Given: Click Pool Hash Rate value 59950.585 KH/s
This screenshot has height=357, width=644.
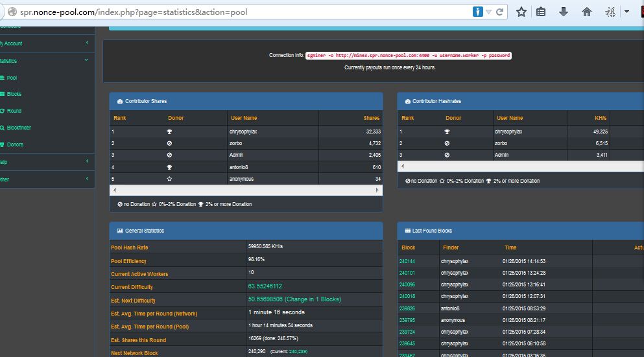Looking at the screenshot, I should pyautogui.click(x=265, y=246).
